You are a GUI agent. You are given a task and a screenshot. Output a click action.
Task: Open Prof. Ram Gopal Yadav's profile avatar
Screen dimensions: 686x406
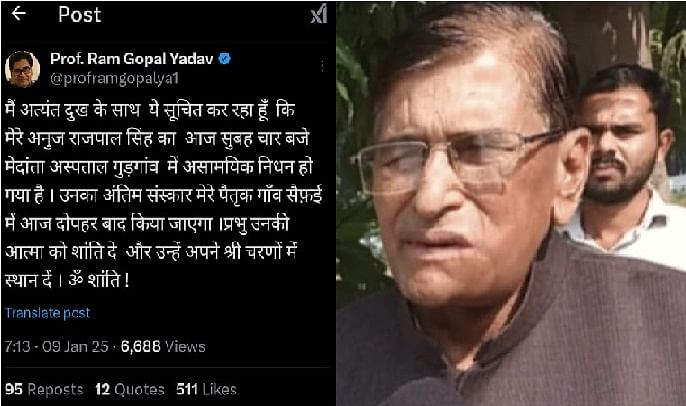click(x=22, y=69)
